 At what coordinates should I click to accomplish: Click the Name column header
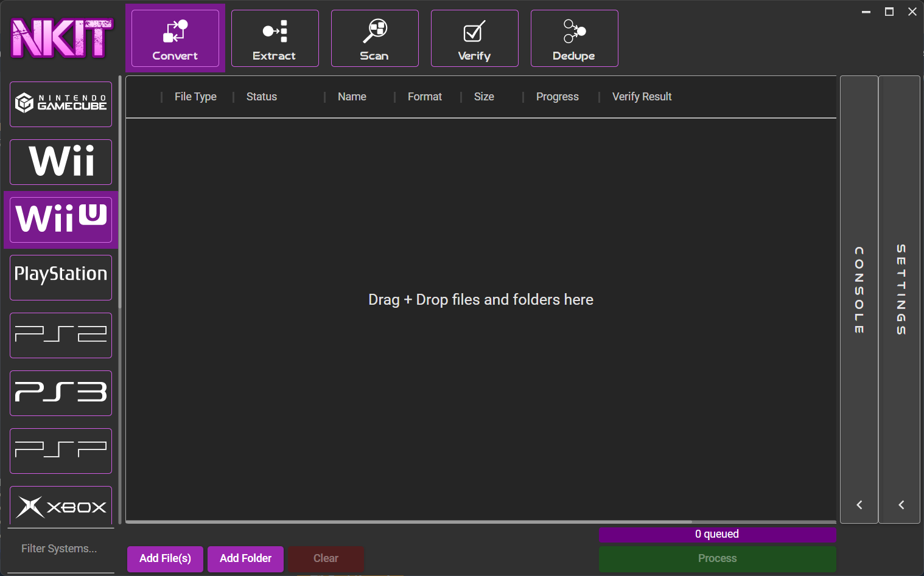352,97
